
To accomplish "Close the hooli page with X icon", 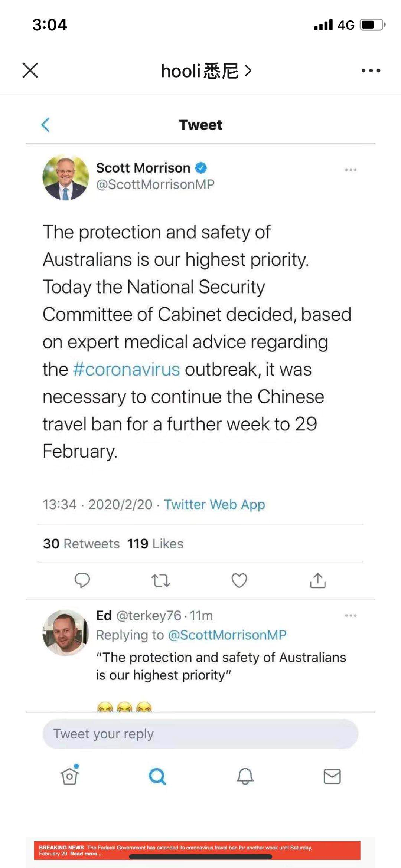I will point(30,70).
